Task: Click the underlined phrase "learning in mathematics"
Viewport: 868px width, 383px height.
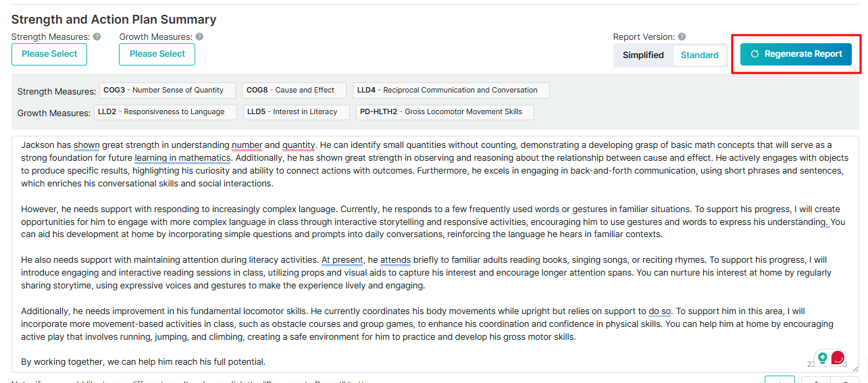Action: pos(182,158)
